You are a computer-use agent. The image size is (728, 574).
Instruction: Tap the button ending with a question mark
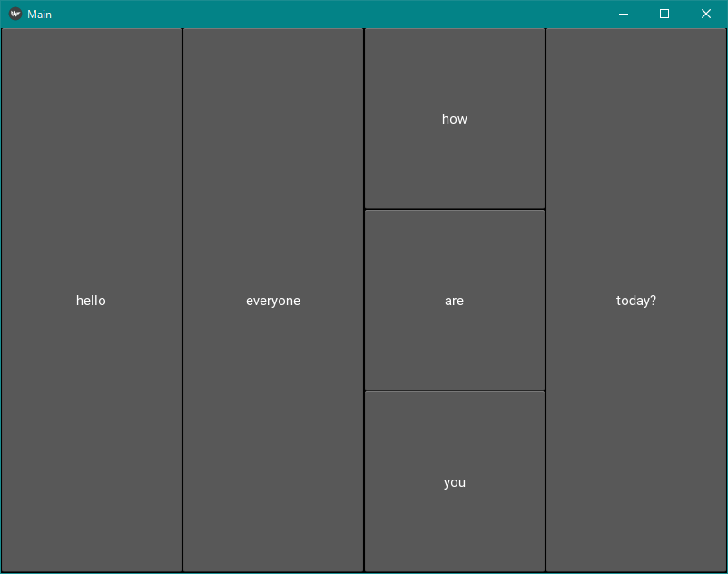click(636, 301)
